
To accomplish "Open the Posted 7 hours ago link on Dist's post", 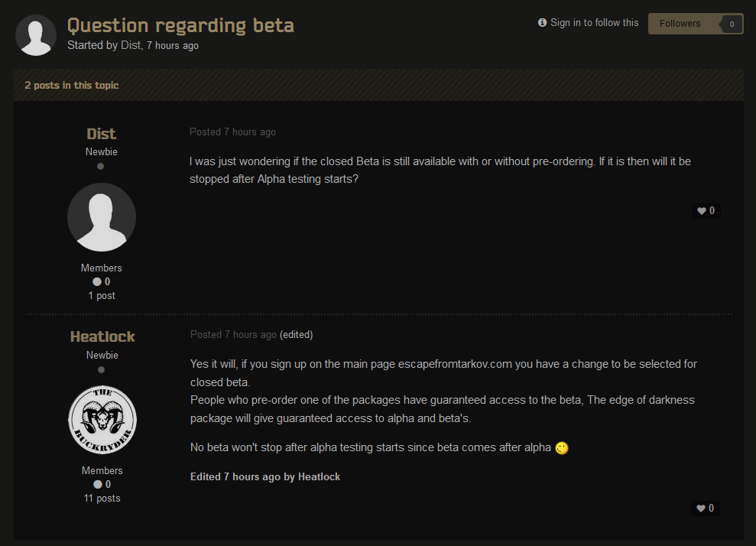I will tap(232, 132).
